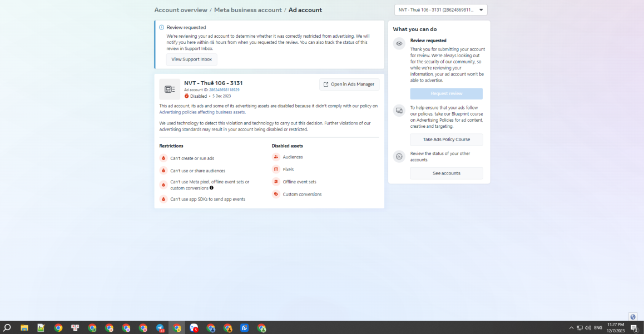This screenshot has height=334, width=644.
Task: Click the info icon beside custom conversions restriction
Action: coord(211,188)
